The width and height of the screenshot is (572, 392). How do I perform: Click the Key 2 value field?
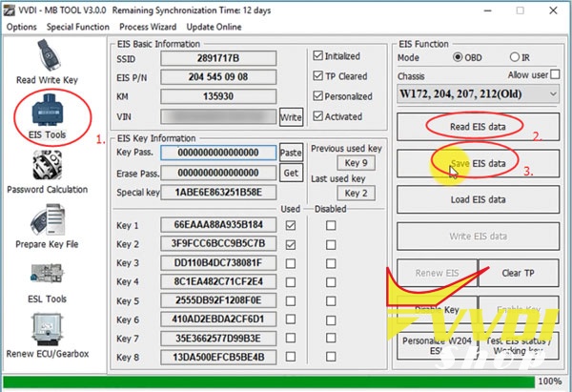[x=218, y=243]
